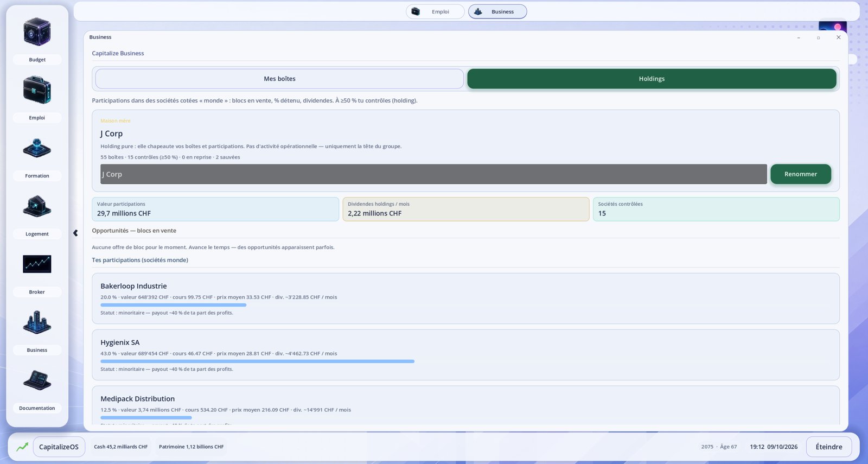Switch to the Emploi taskbar tab

pyautogui.click(x=435, y=11)
